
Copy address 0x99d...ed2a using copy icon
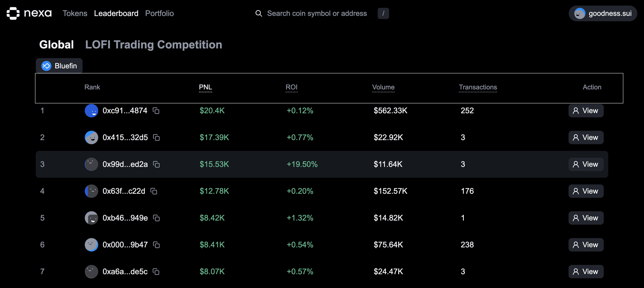(156, 164)
